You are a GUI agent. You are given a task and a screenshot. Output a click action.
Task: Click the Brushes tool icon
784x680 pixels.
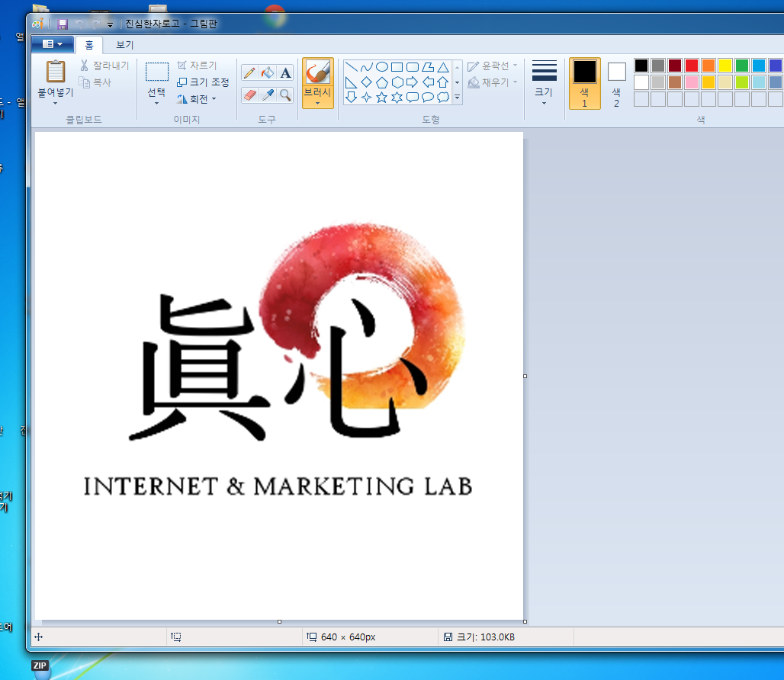(317, 72)
